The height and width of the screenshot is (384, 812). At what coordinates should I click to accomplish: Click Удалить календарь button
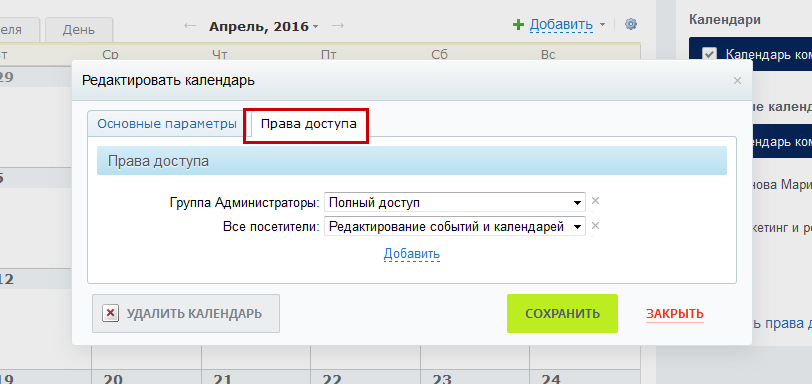186,314
